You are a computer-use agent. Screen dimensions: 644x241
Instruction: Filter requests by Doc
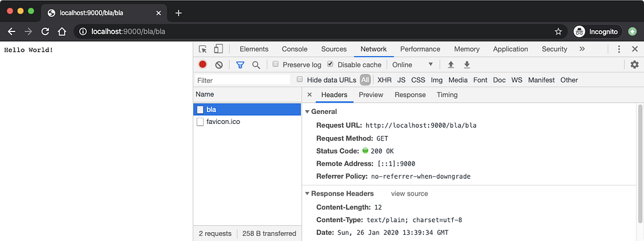(x=499, y=80)
